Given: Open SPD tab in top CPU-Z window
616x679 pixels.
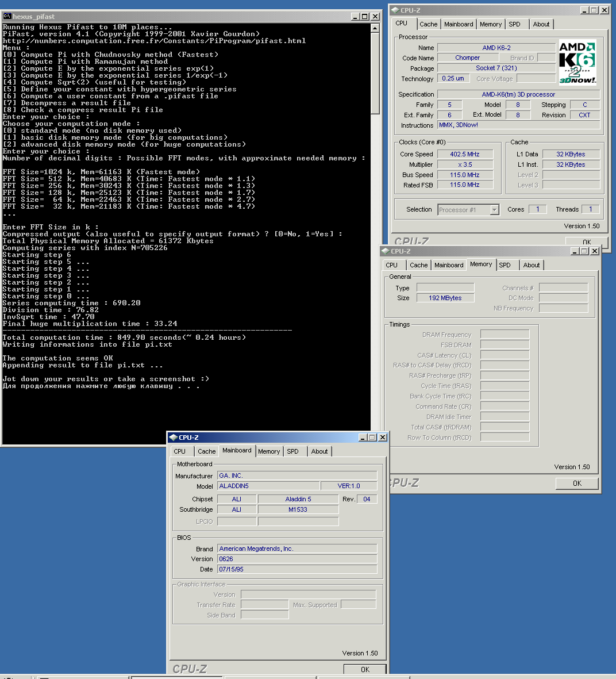Looking at the screenshot, I should click(515, 24).
